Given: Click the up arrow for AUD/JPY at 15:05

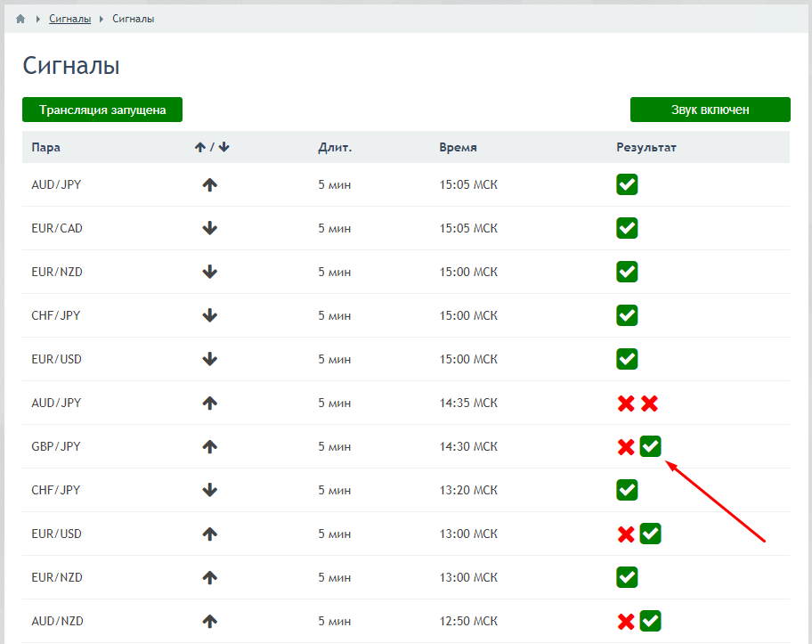Looking at the screenshot, I should (210, 185).
